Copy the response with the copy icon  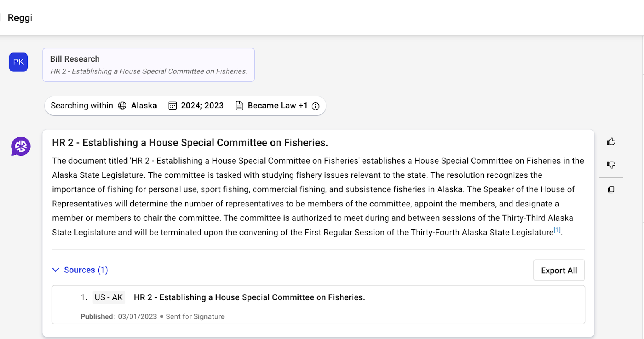click(611, 189)
